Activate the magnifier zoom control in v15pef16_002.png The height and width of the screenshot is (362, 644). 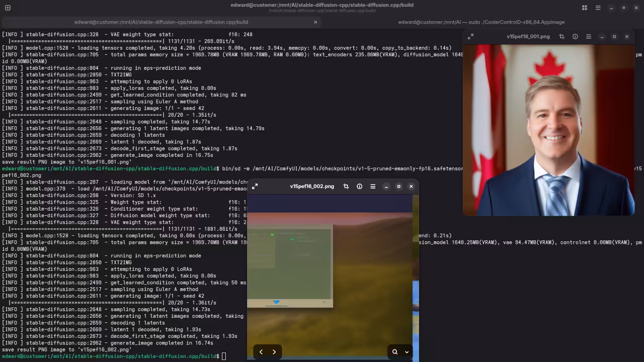click(x=395, y=351)
